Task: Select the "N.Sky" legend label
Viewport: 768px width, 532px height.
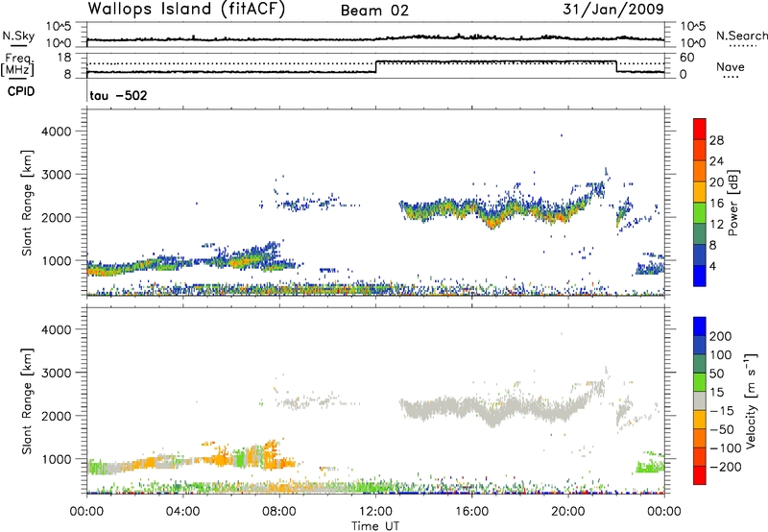Action: point(18,36)
